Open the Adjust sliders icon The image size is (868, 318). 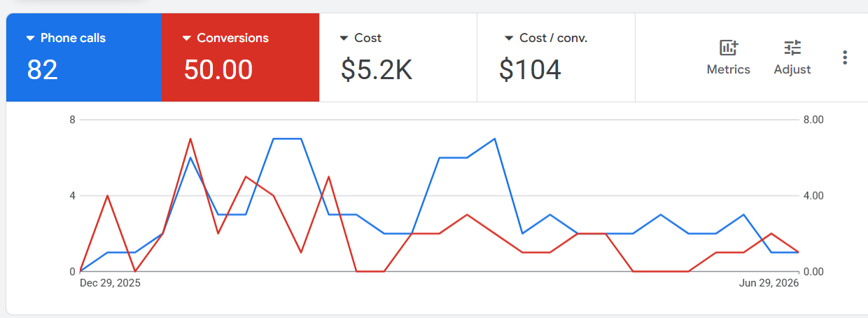click(x=792, y=48)
